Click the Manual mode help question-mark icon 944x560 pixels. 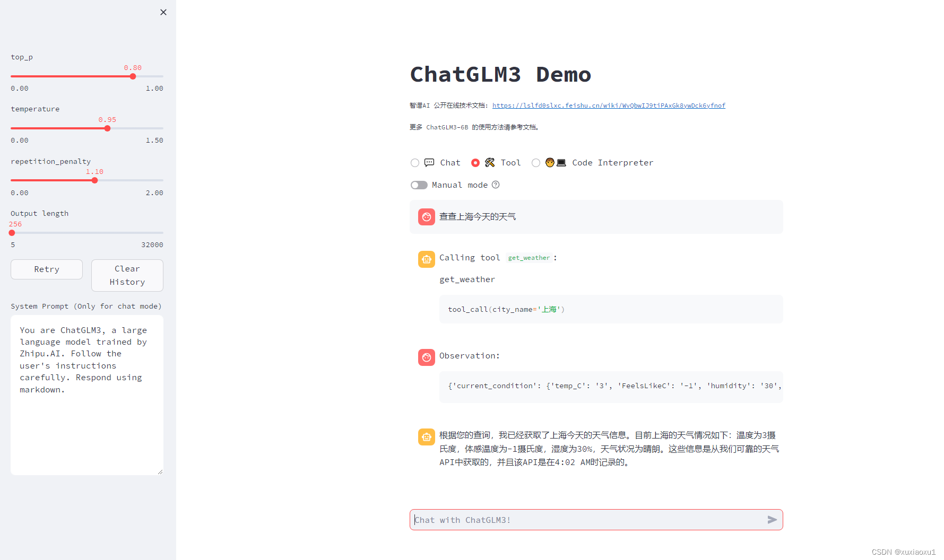pyautogui.click(x=496, y=185)
